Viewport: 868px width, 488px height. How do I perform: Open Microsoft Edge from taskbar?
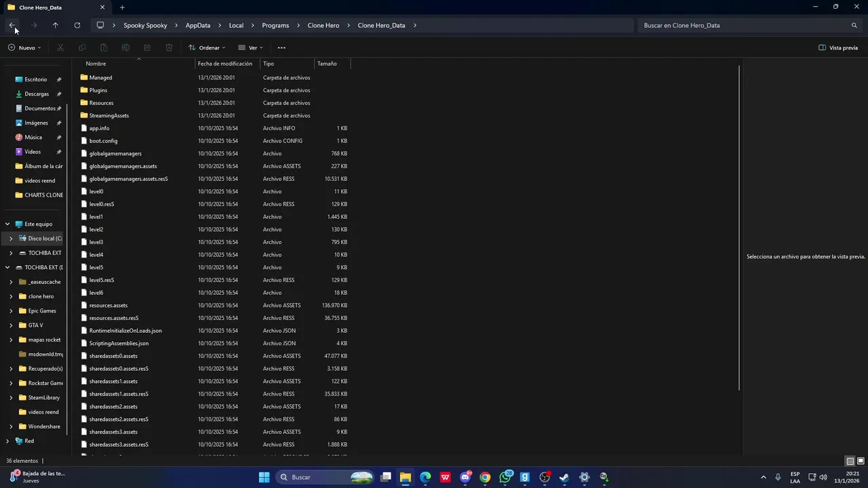tap(425, 477)
